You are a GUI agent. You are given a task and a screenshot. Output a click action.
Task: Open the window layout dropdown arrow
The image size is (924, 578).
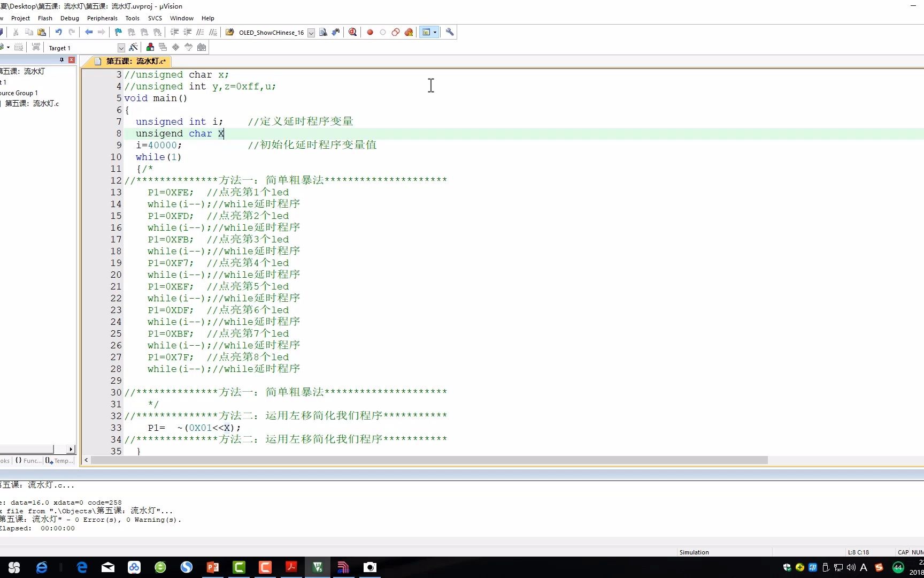[x=435, y=32]
